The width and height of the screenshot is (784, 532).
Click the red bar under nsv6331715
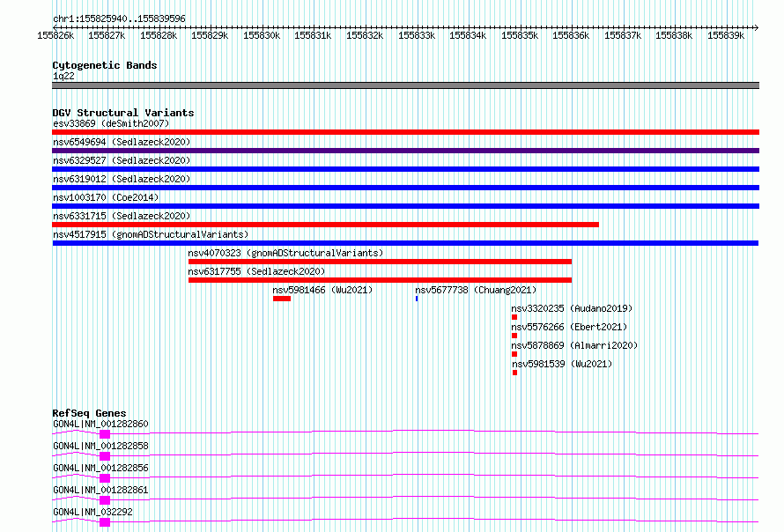pos(326,225)
